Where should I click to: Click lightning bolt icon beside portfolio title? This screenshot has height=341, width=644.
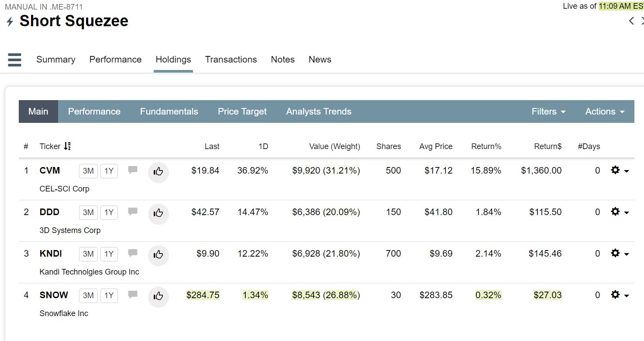tap(10, 22)
